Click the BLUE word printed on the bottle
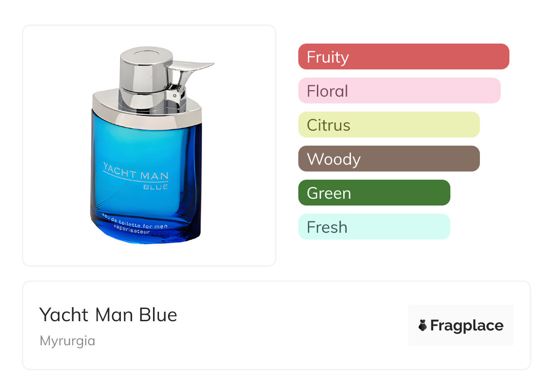 point(156,186)
